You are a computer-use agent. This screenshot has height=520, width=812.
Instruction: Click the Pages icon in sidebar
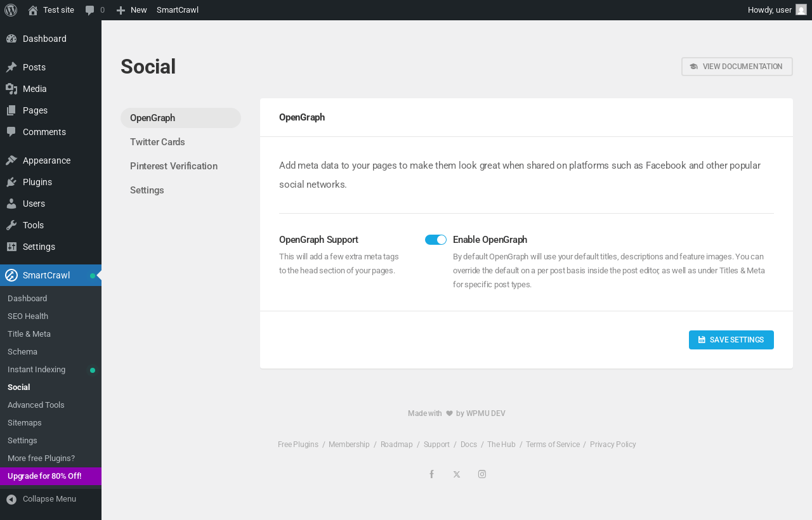pyautogui.click(x=11, y=110)
